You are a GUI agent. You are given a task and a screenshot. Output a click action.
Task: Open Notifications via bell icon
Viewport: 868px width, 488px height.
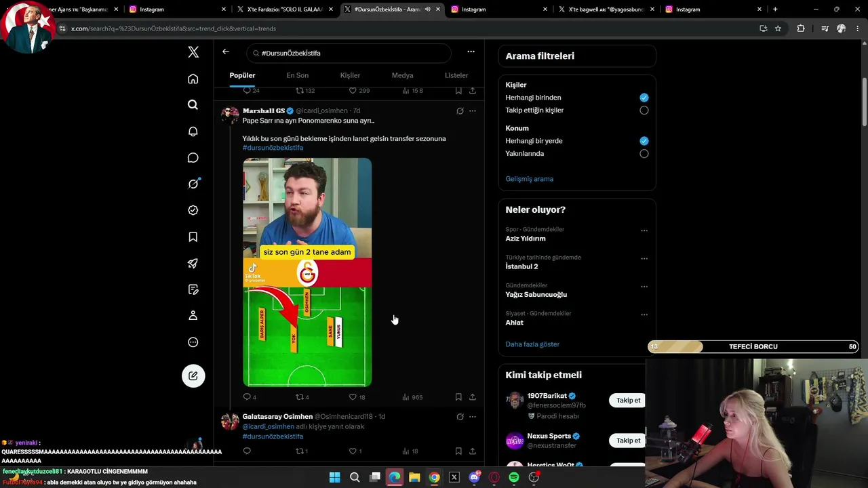(193, 131)
